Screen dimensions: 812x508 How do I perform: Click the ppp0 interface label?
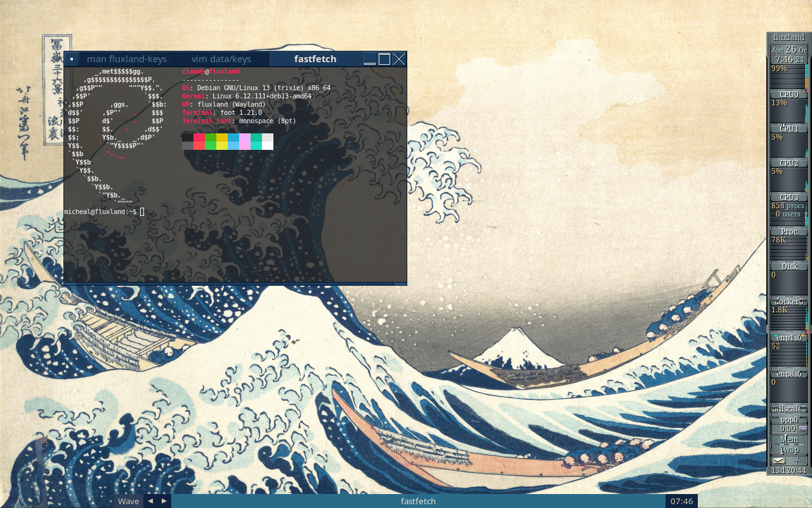pos(789,420)
